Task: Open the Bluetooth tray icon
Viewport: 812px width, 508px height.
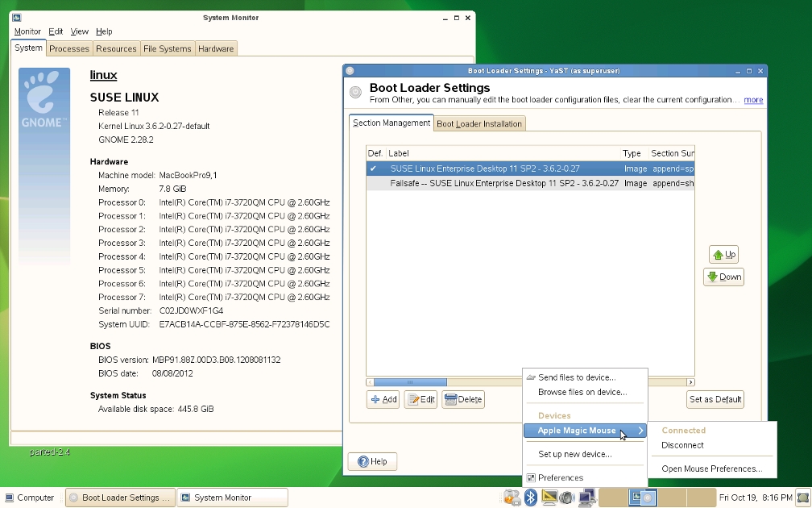Action: tap(530, 498)
